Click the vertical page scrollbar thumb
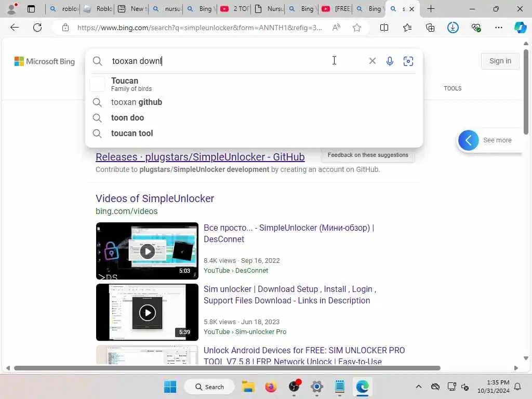The width and height of the screenshot is (532, 399). (x=526, y=91)
